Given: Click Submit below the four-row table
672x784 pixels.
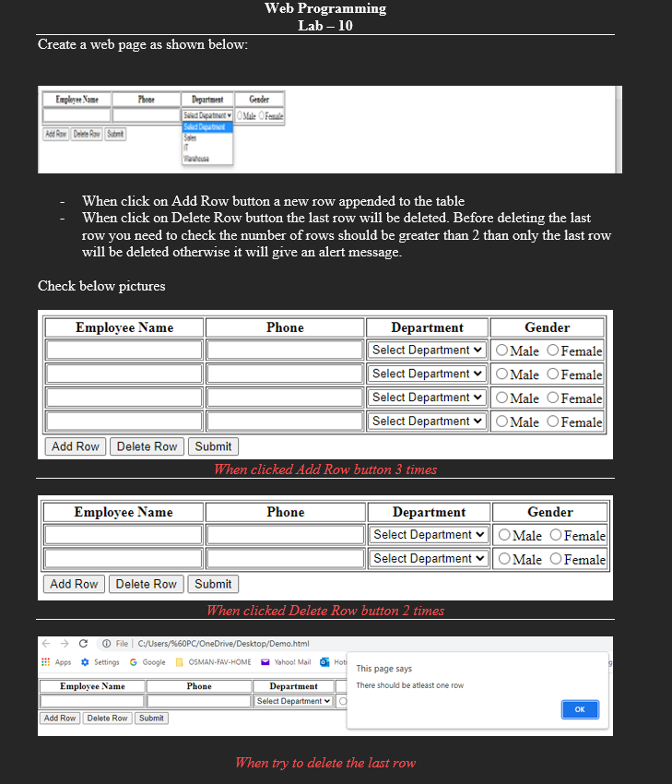Looking at the screenshot, I should (x=213, y=446).
